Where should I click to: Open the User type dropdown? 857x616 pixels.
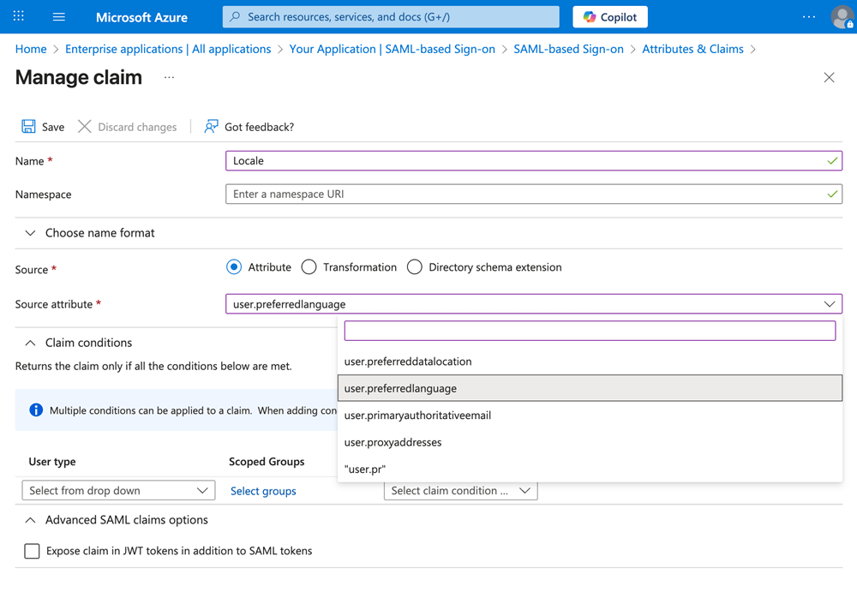[118, 491]
